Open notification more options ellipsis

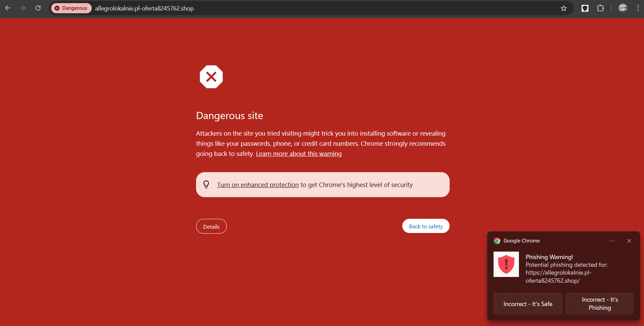point(612,241)
